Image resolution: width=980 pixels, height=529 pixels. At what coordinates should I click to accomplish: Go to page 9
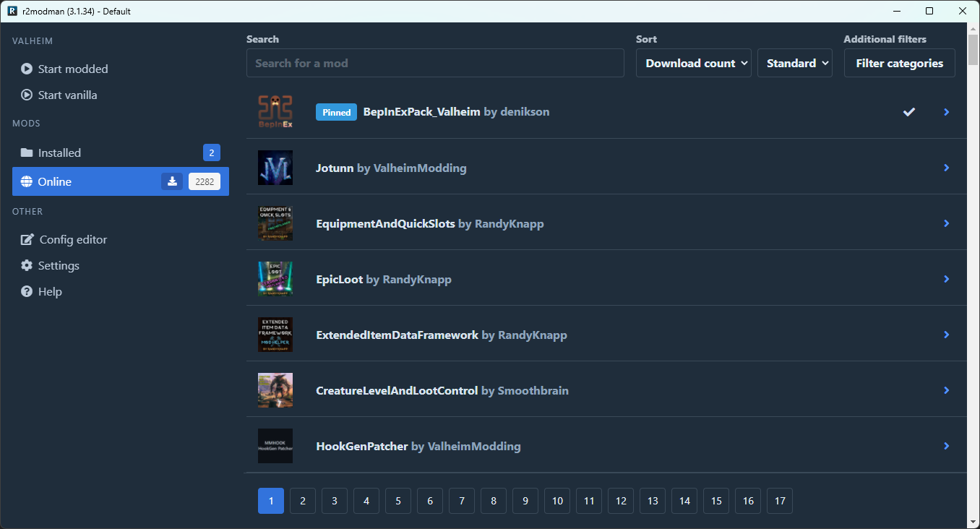click(525, 501)
